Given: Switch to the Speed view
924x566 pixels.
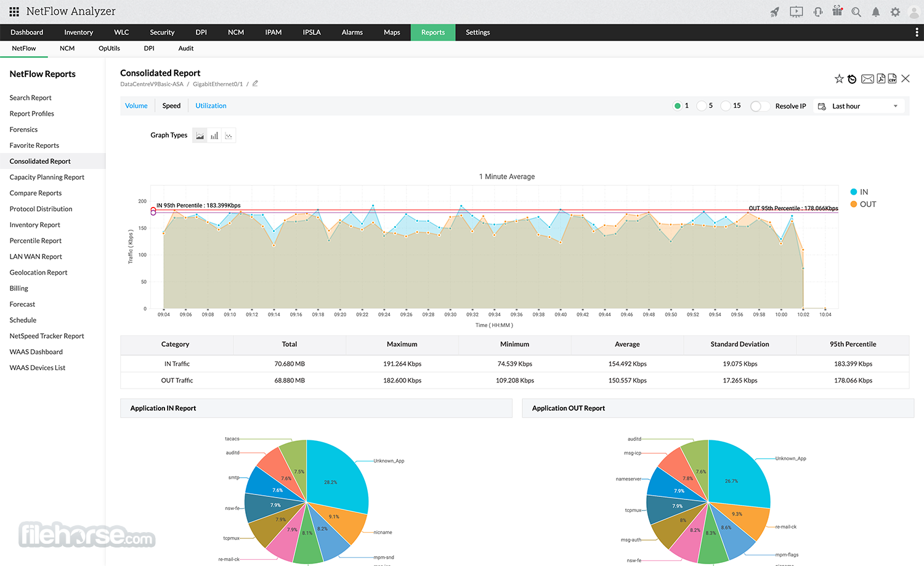Looking at the screenshot, I should 171,106.
